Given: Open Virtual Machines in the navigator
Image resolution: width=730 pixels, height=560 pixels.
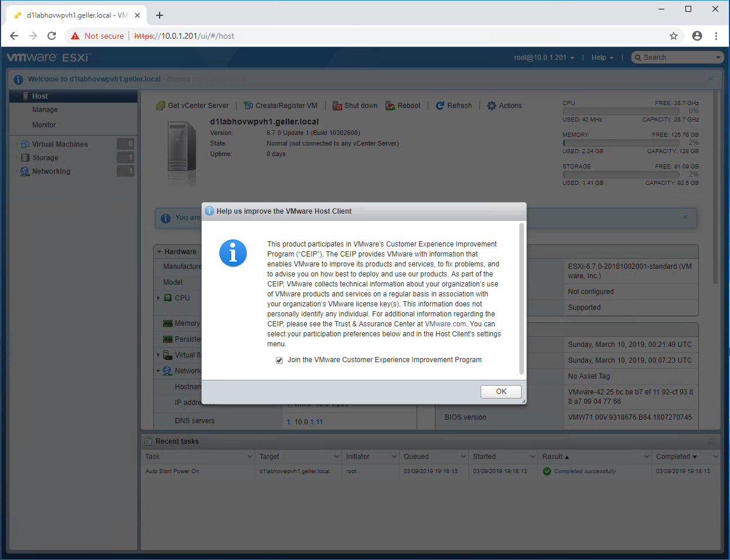Looking at the screenshot, I should coord(60,144).
